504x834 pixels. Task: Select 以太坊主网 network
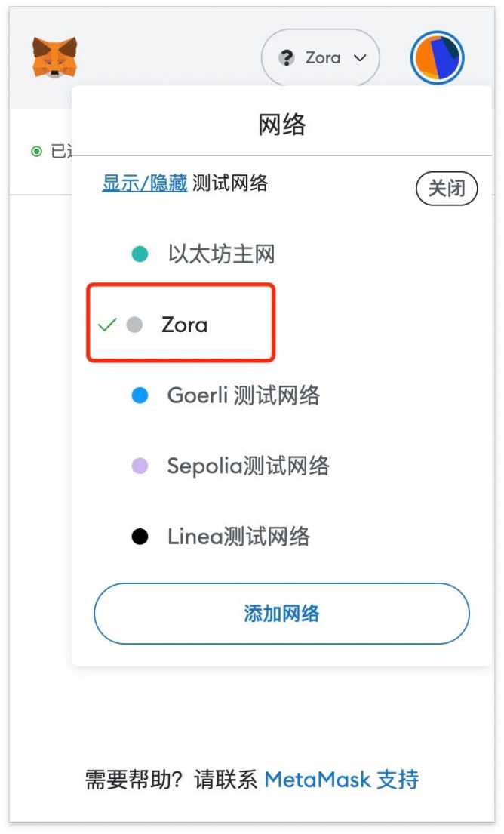(221, 254)
